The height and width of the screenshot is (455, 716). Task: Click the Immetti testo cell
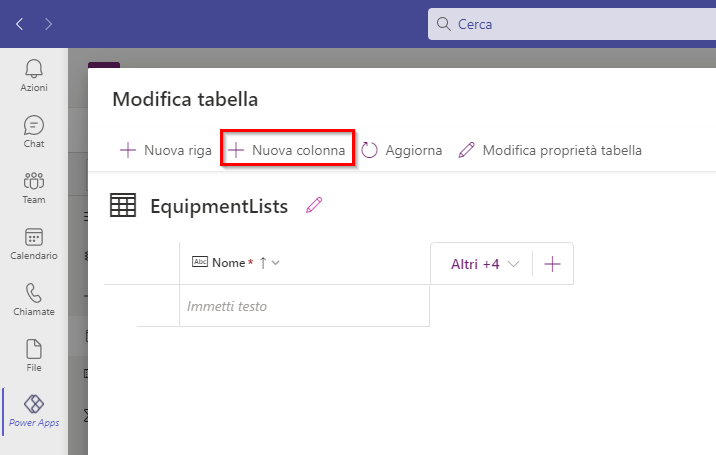(x=305, y=306)
